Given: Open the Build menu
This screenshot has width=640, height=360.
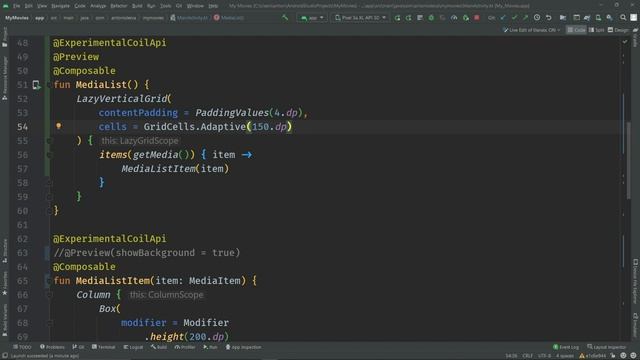Looking at the screenshot, I should pos(137,6).
